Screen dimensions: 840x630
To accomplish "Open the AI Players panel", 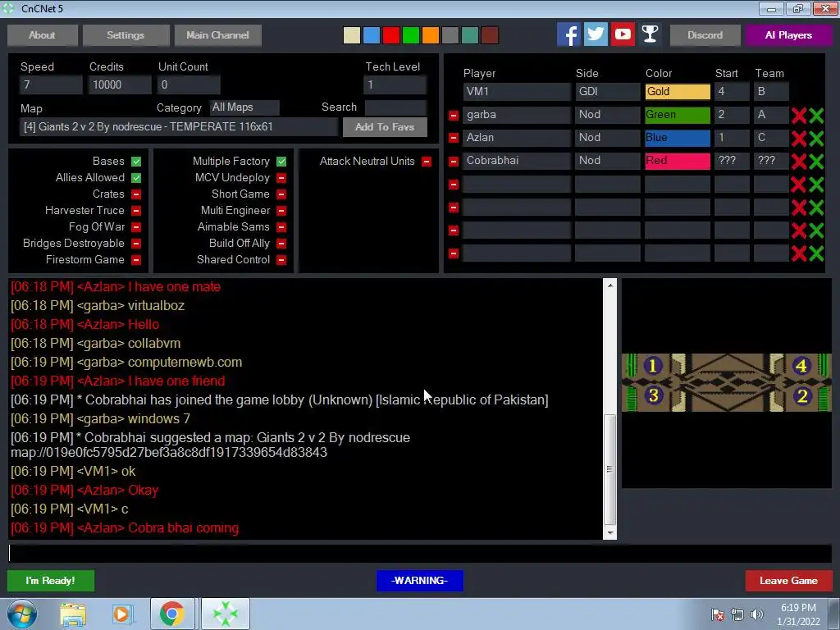I will [788, 35].
